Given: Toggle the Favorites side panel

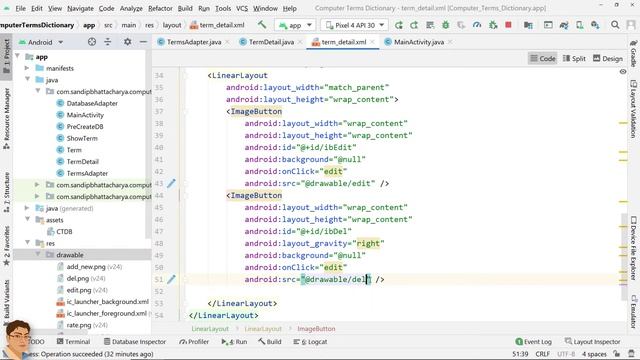Looking at the screenshot, I should coord(7,246).
